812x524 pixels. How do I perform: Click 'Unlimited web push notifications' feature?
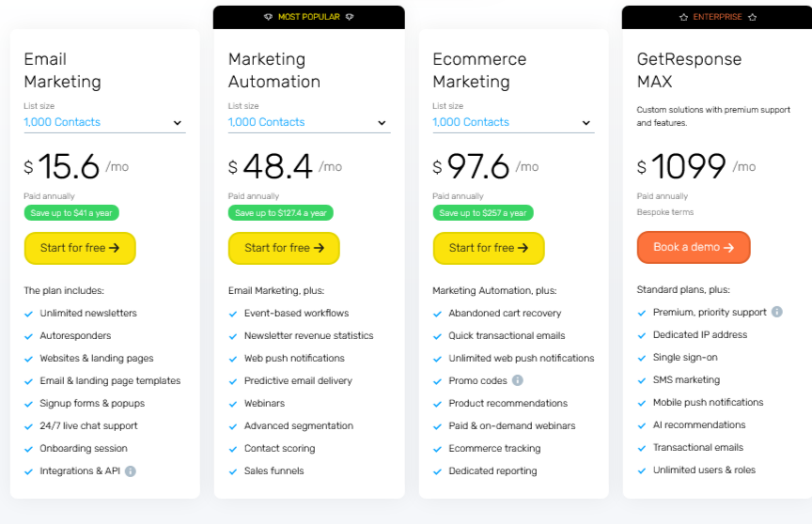click(522, 359)
